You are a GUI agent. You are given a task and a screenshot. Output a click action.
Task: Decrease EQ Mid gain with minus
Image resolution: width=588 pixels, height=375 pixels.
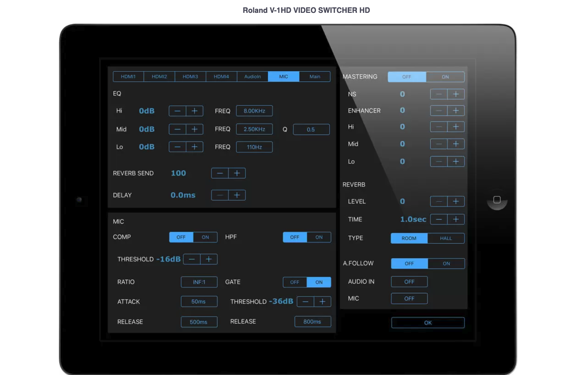(178, 129)
